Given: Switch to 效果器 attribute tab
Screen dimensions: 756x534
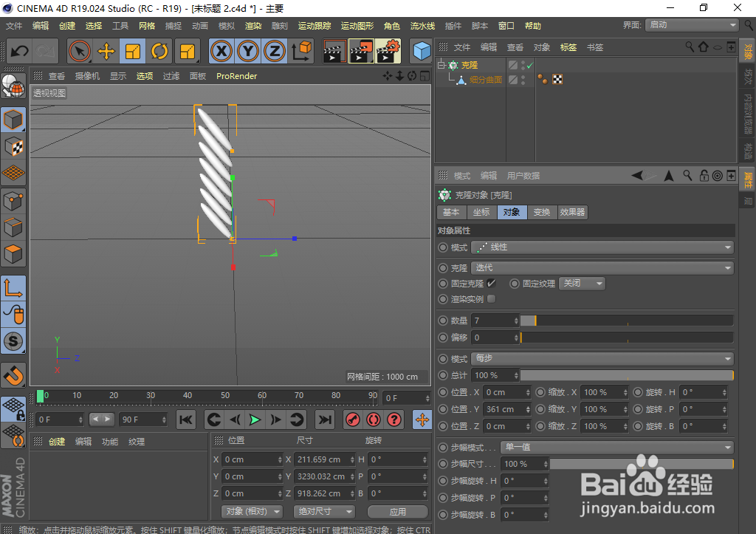Looking at the screenshot, I should [x=572, y=212].
